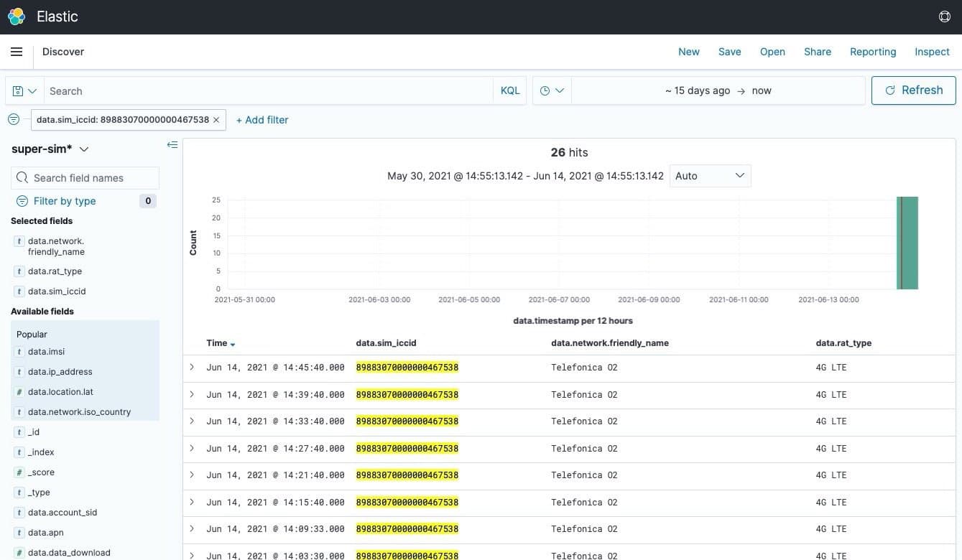This screenshot has width=962, height=560.
Task: Open the clock quick date menu
Action: click(x=551, y=91)
